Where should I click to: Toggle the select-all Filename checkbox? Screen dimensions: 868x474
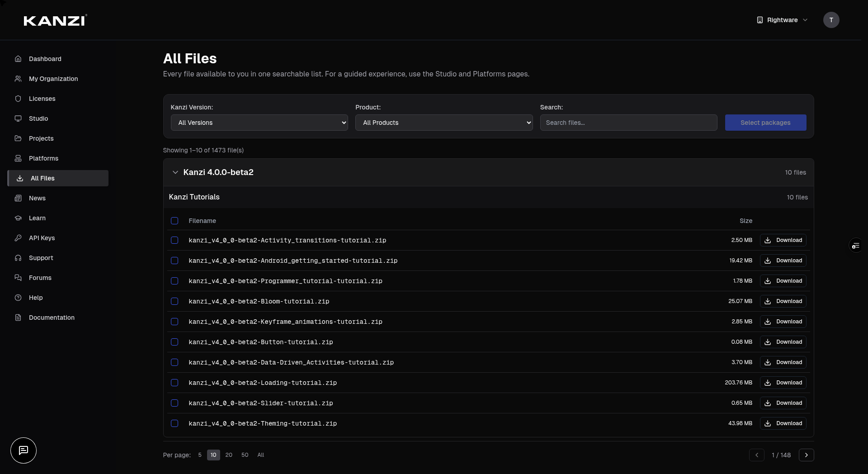(175, 221)
